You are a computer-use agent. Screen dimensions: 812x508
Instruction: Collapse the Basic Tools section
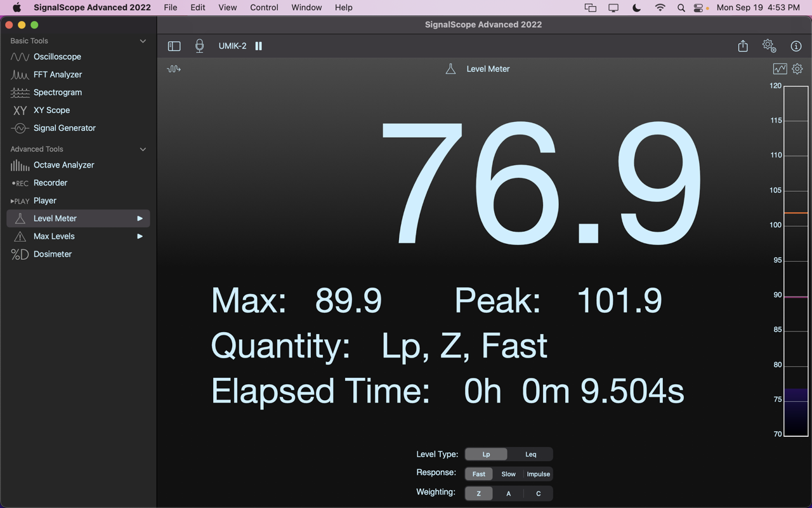point(143,41)
